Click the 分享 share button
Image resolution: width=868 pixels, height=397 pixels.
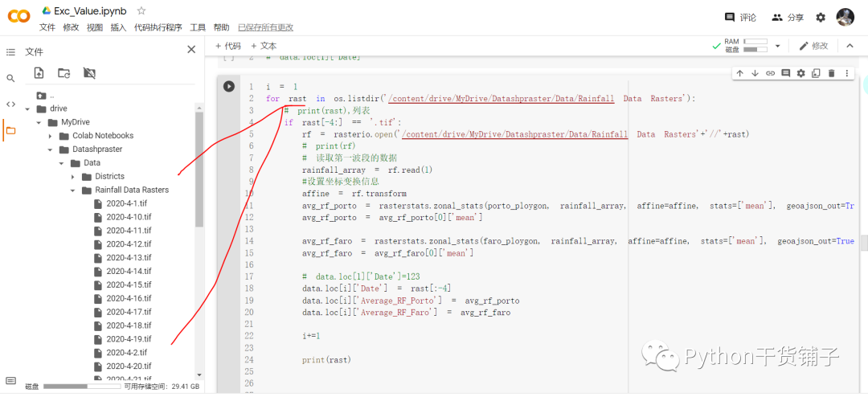pos(788,18)
